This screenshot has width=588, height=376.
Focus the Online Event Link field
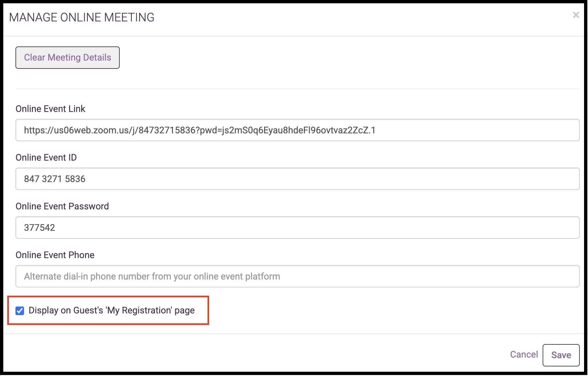click(297, 130)
